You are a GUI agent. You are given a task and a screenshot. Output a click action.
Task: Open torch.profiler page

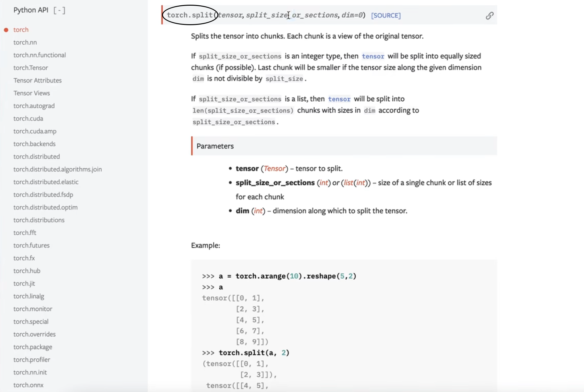point(32,360)
